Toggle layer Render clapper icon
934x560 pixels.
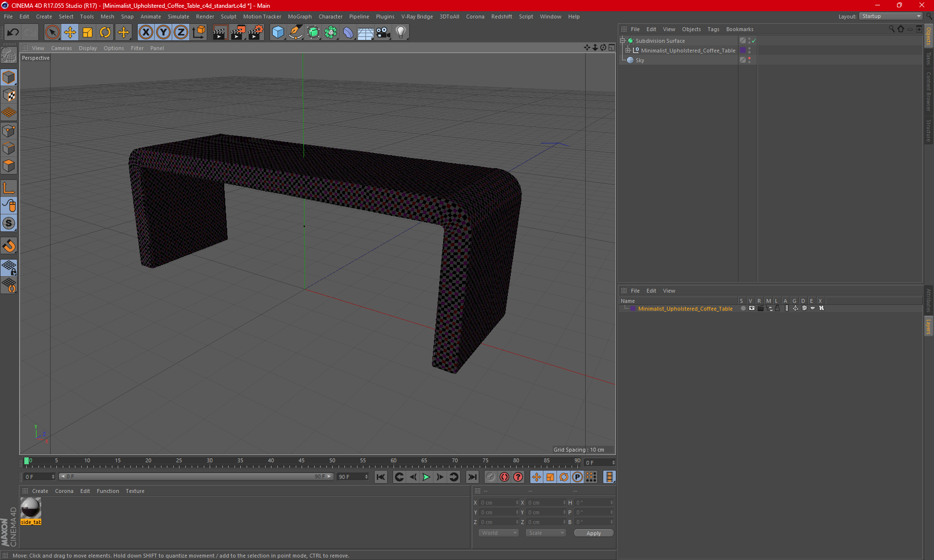click(760, 308)
